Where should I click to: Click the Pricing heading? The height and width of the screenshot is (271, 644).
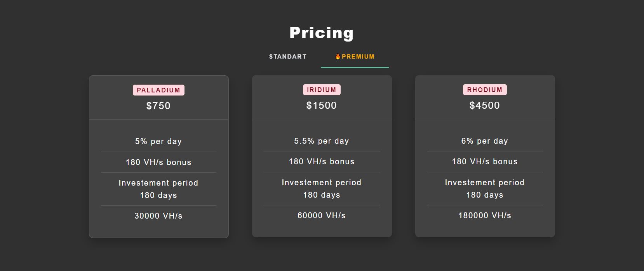322,33
